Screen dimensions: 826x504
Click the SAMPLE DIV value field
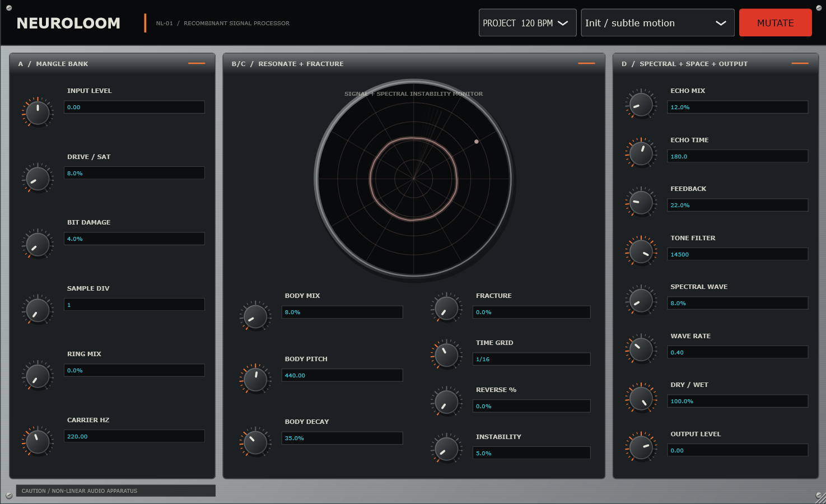134,305
